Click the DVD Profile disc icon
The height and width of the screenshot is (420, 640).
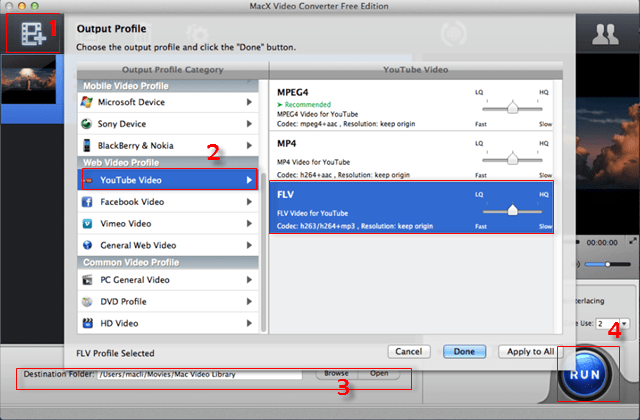[87, 302]
